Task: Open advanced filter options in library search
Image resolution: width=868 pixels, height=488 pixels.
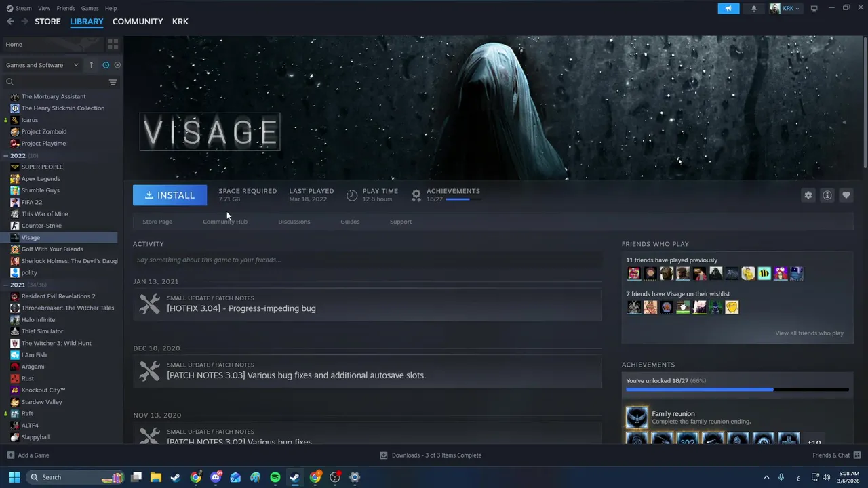Action: pos(113,82)
